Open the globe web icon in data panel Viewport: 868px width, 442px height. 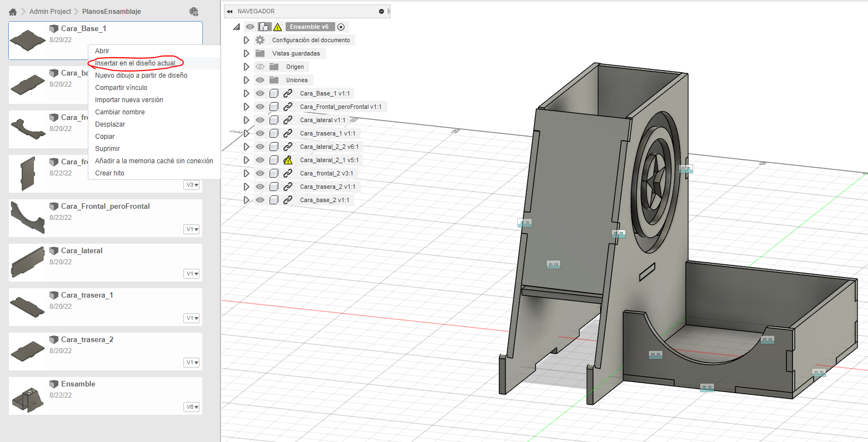click(193, 12)
